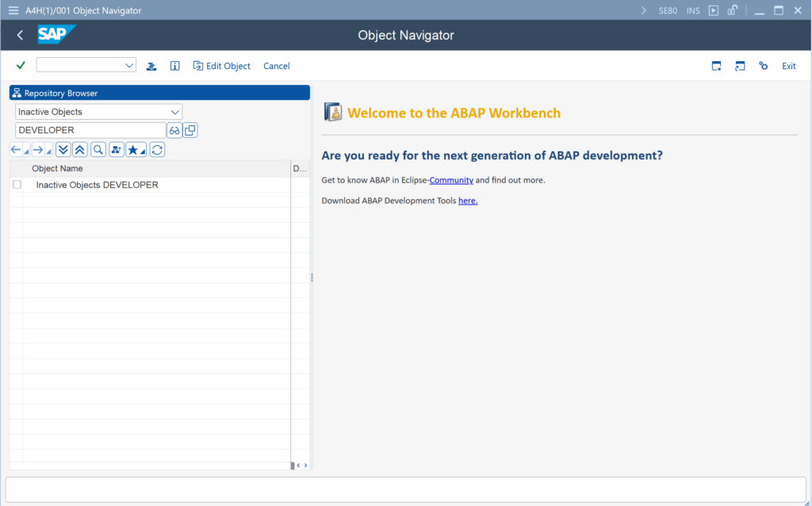Open the Settings gears icon on the right
The width and height of the screenshot is (812, 506).
click(763, 66)
